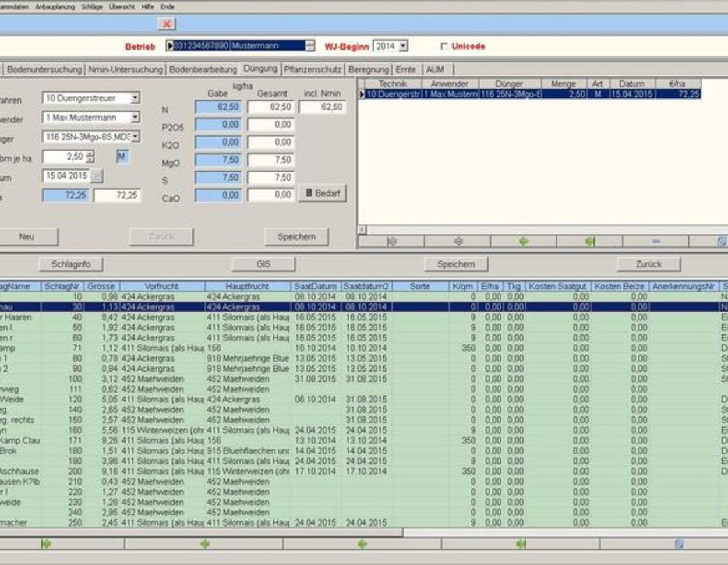The image size is (728, 565).
Task: Click the red X icon below the menu bar
Action: pos(167,24)
